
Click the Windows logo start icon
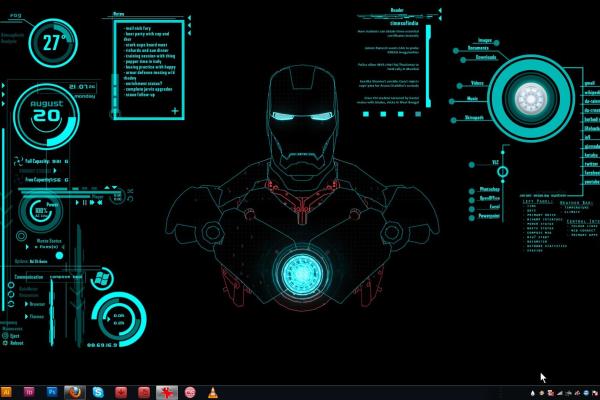click(x=101, y=275)
